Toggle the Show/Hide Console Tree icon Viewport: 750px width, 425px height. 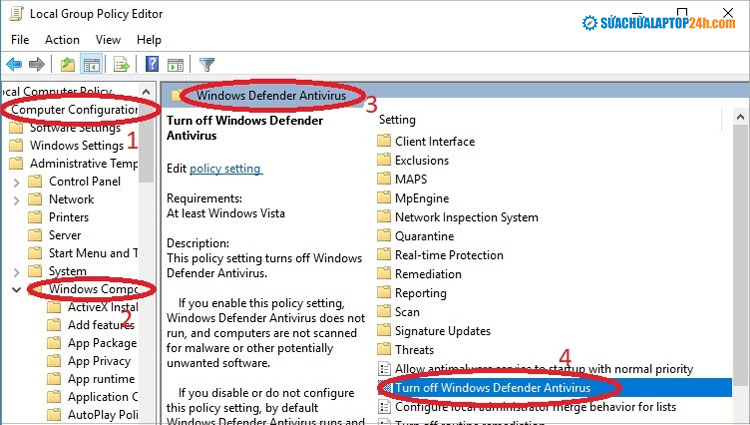click(x=91, y=65)
